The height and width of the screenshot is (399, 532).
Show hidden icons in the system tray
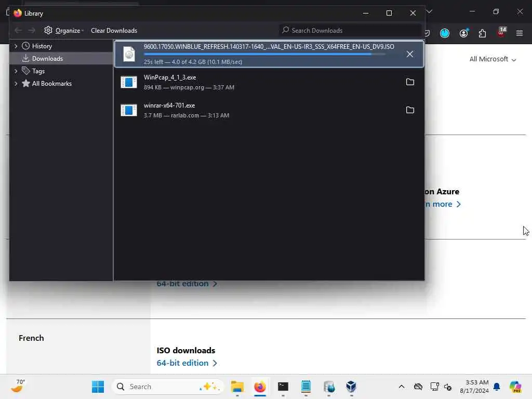tap(402, 387)
